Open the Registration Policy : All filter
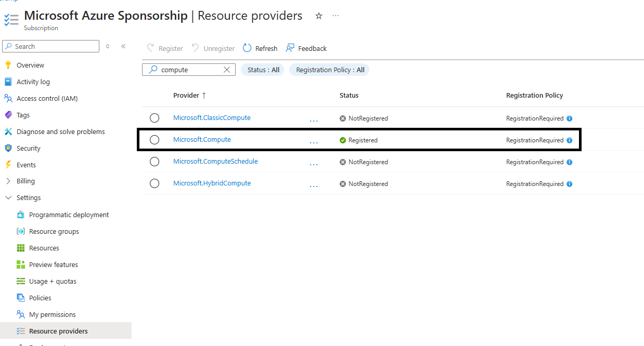644x346 pixels. pyautogui.click(x=329, y=70)
